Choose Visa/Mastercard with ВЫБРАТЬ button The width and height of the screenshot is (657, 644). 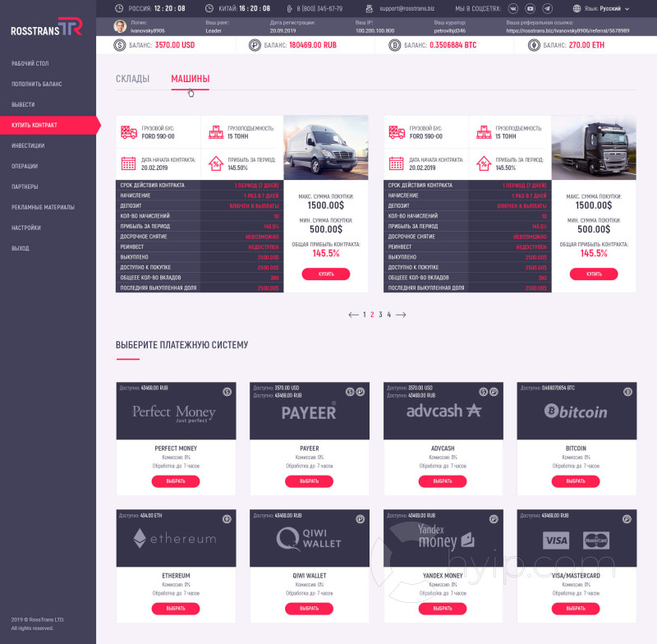(576, 609)
